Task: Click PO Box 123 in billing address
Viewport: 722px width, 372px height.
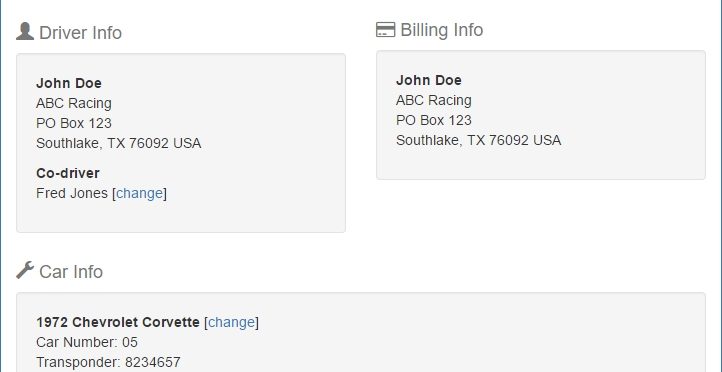Action: point(434,120)
